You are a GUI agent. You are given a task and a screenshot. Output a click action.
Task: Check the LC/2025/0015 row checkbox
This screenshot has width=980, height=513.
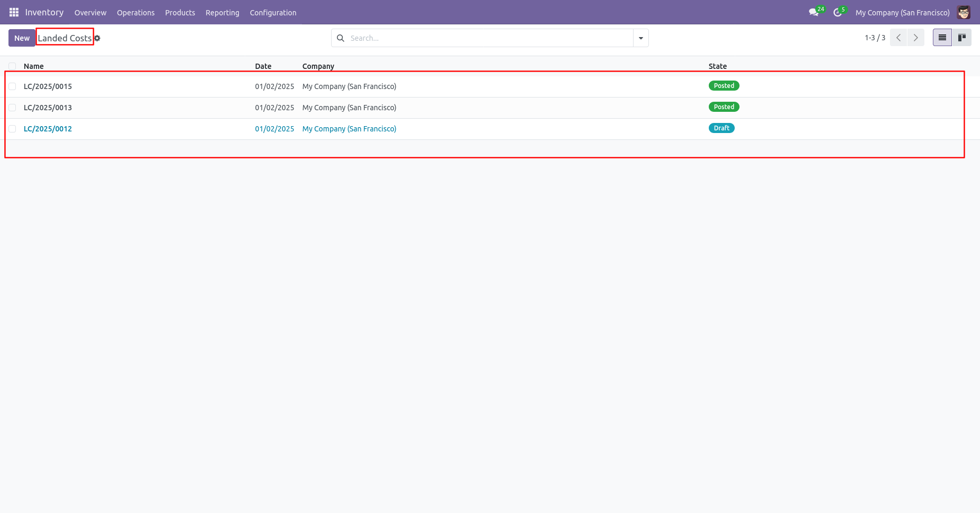[x=12, y=86]
